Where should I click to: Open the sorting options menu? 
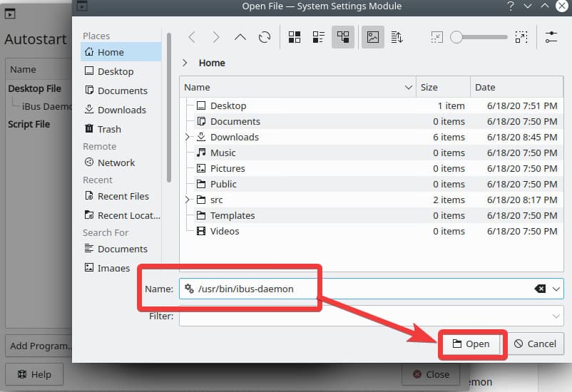397,38
